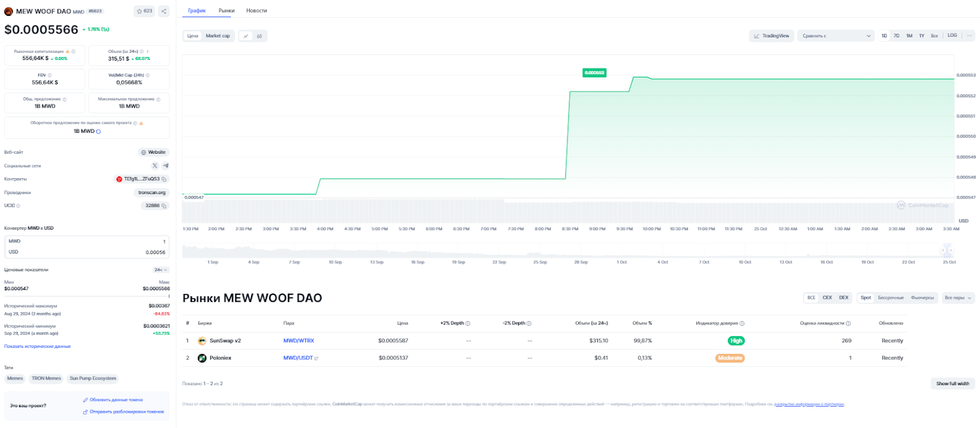980x428 pixels.
Task: Click the SunSwap v2 exchange logo
Action: [x=202, y=340]
